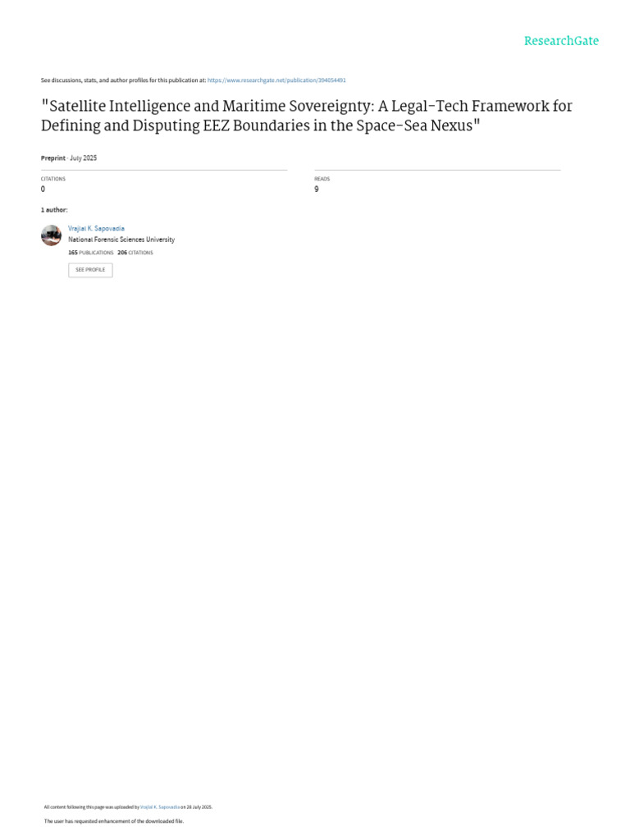630x840 pixels.
Task: Click the READS heading label
Action: click(322, 179)
